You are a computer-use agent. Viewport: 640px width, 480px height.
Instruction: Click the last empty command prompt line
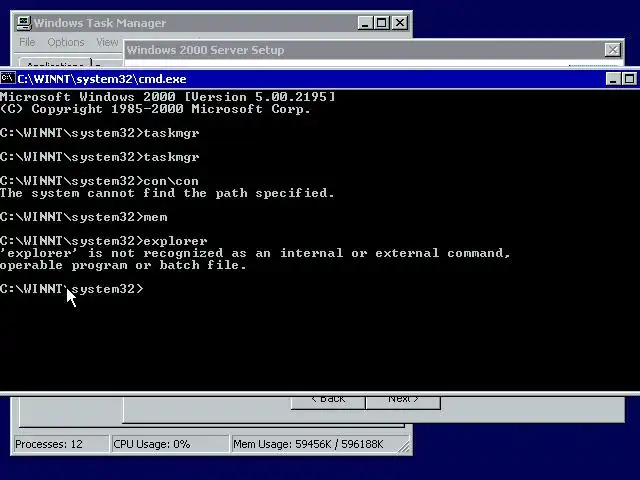pos(72,289)
